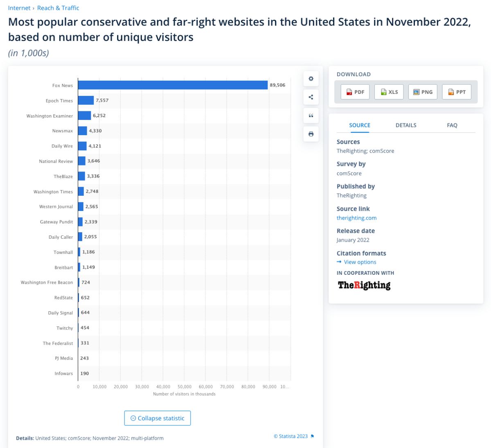The height and width of the screenshot is (448, 491).
Task: Collapse the statistic view
Action: [x=158, y=418]
